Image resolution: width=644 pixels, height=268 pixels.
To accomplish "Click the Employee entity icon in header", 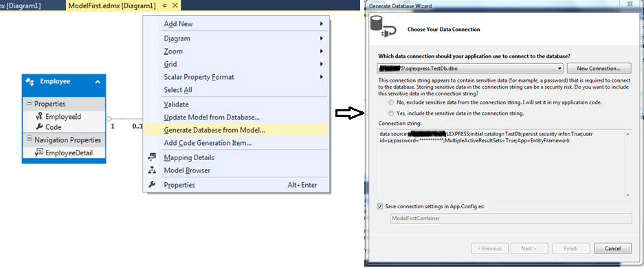I will (x=30, y=82).
